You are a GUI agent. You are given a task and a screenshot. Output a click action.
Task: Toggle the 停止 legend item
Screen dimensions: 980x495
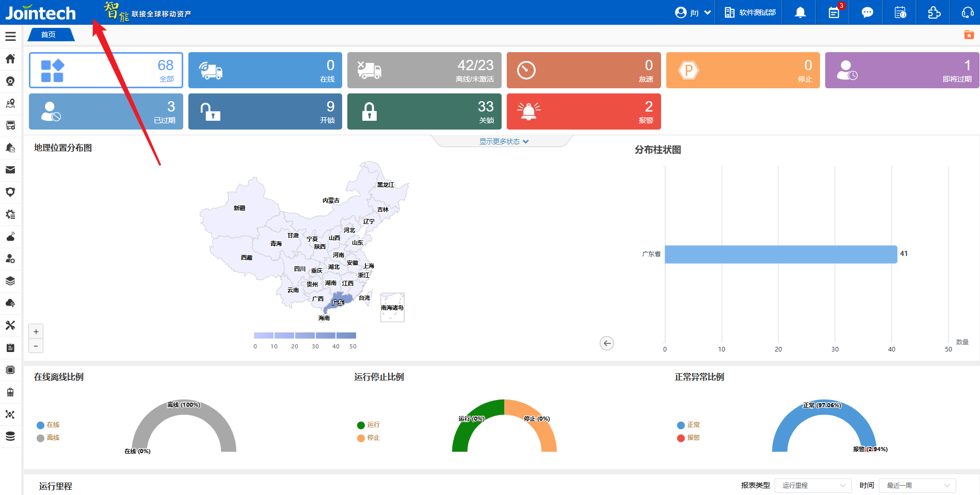(x=368, y=438)
